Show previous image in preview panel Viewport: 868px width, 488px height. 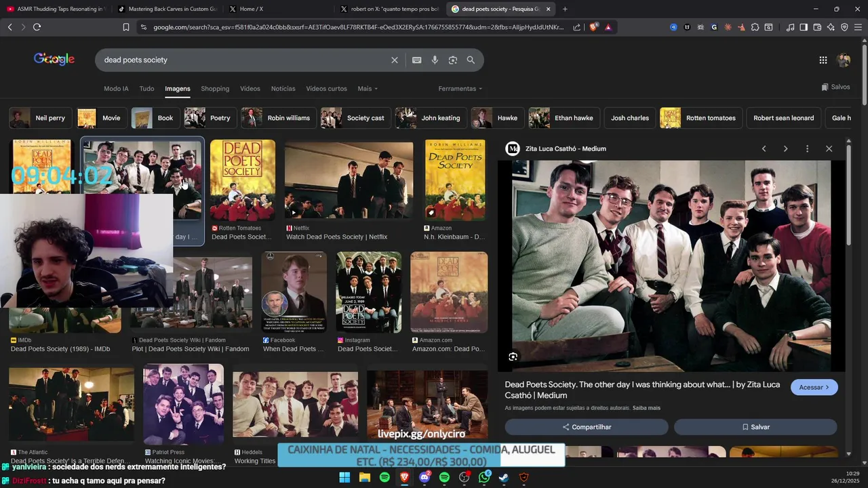[764, 148]
